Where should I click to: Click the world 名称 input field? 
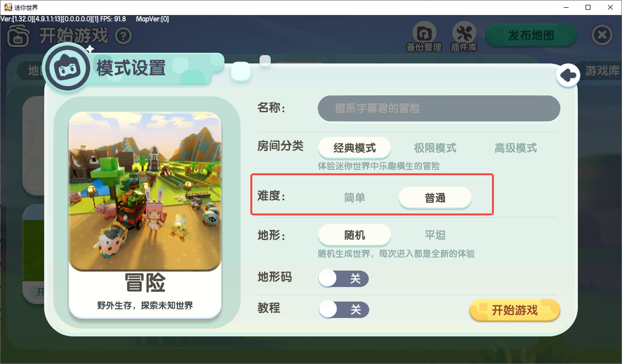click(439, 108)
